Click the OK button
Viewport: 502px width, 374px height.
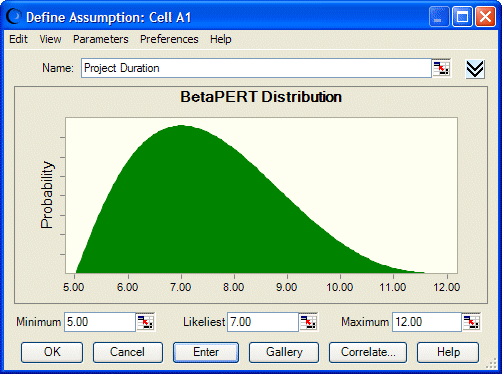[52, 352]
